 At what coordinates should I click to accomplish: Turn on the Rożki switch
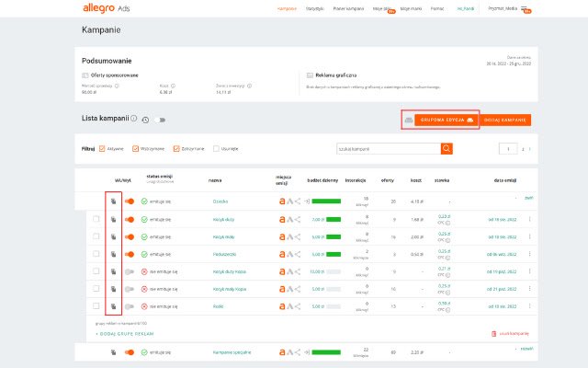point(130,306)
